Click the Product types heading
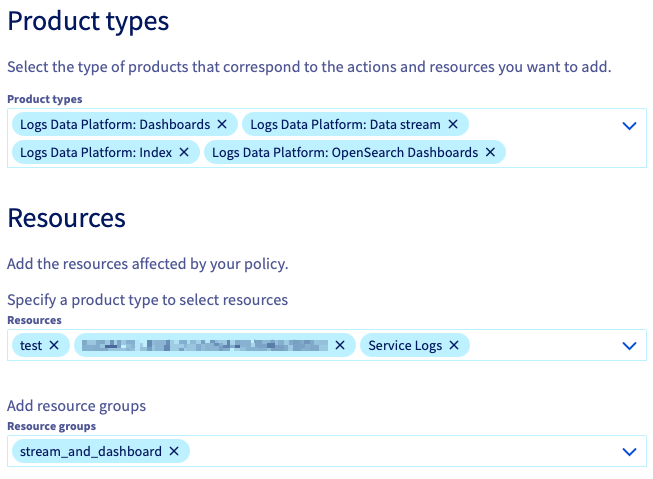 88,22
